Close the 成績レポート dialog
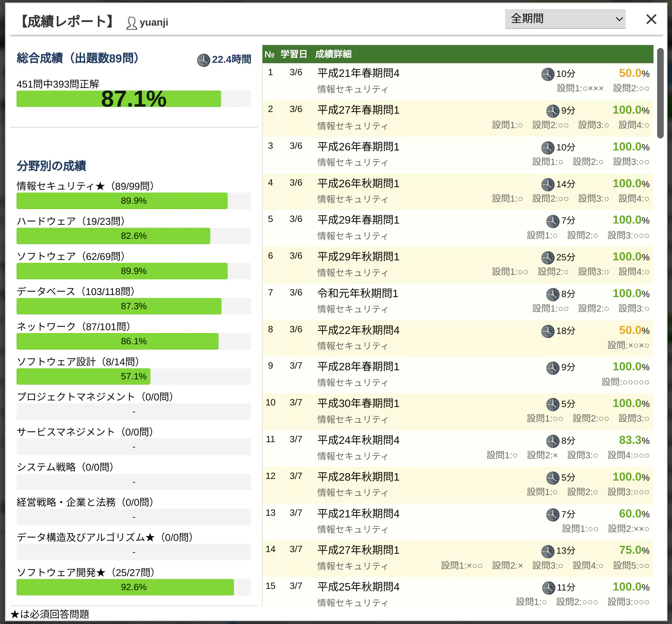This screenshot has width=672, height=624. (651, 19)
